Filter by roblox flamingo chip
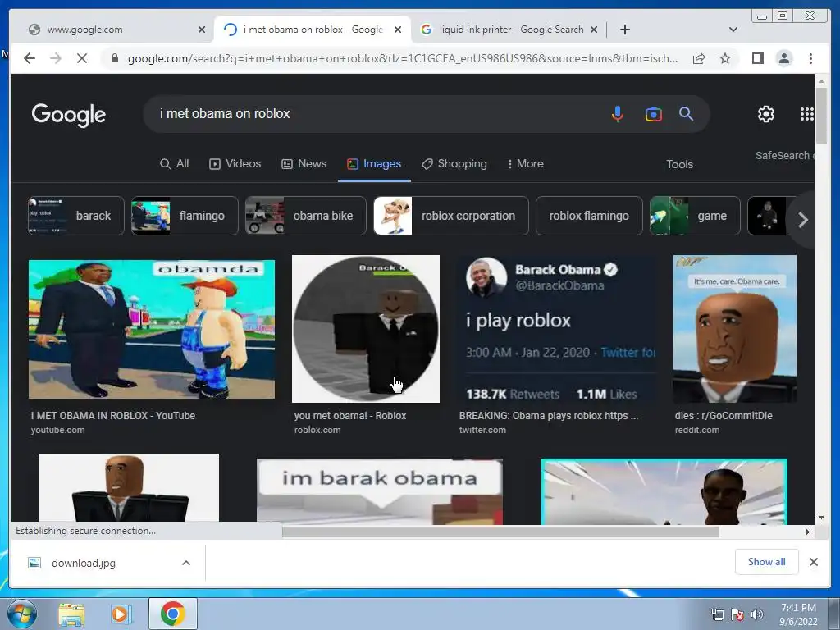This screenshot has height=630, width=840. click(589, 216)
